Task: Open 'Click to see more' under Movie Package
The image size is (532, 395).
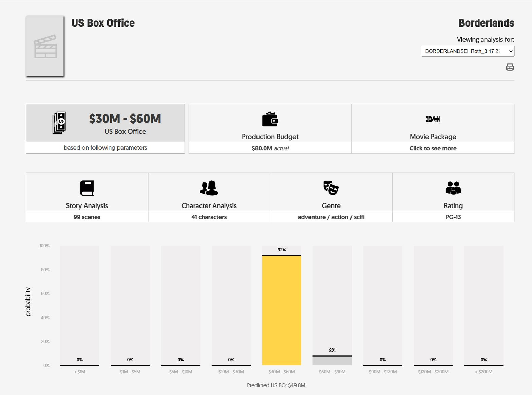Action: (x=433, y=148)
